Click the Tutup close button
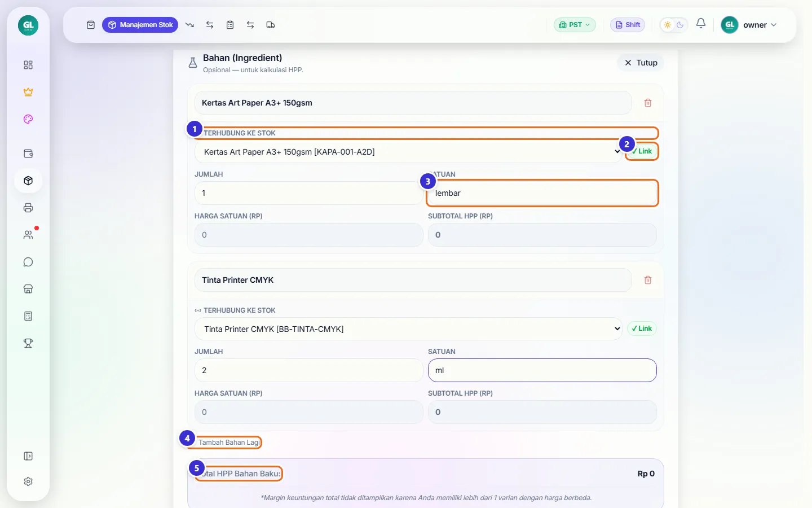 641,63
